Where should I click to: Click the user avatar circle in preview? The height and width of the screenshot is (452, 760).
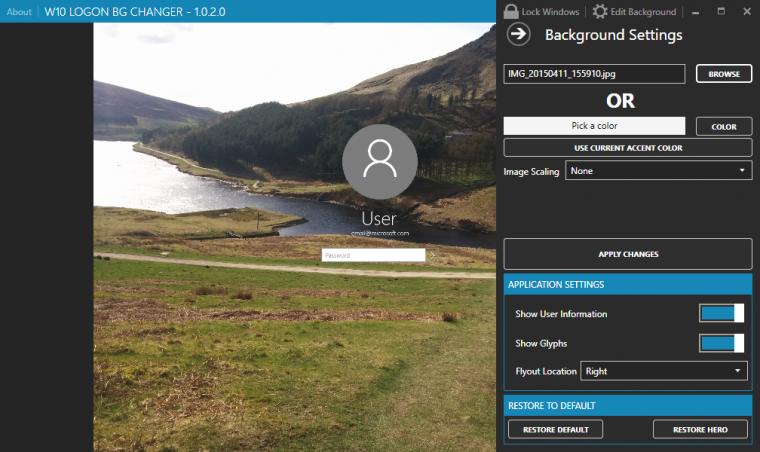380,161
